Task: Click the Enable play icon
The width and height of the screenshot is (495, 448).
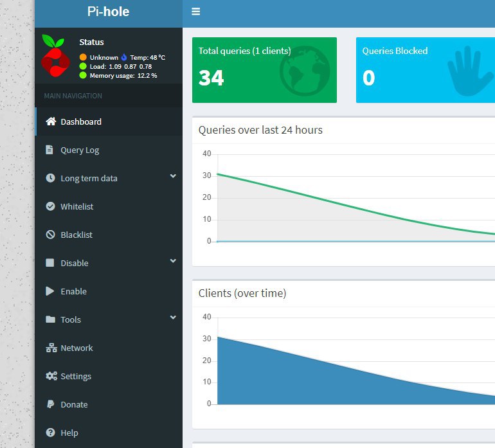Action: click(x=50, y=291)
